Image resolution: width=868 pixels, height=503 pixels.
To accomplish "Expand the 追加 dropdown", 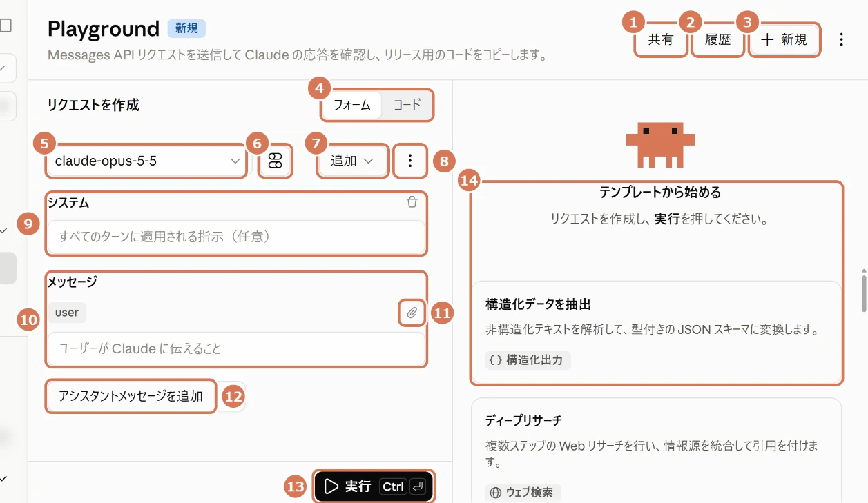I will 352,161.
